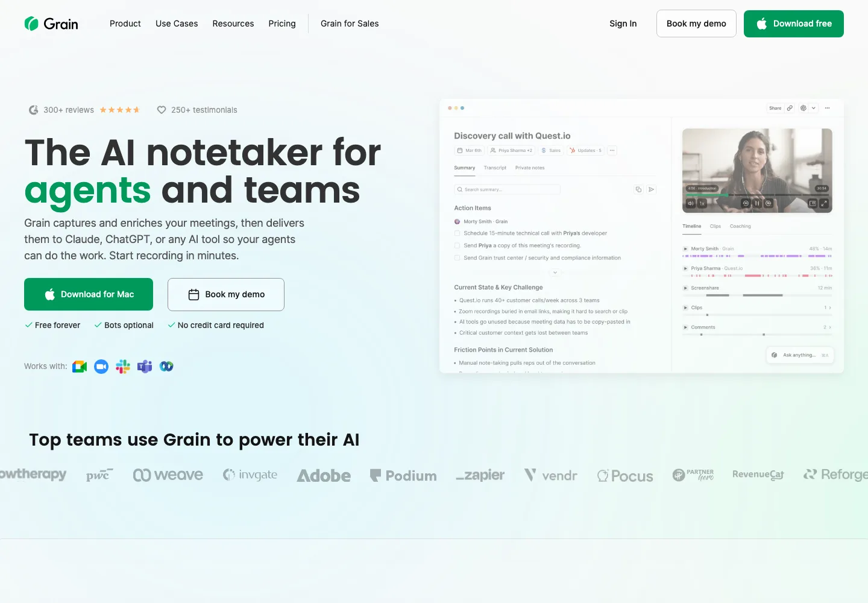The image size is (868, 603).
Task: Click the rewind 10 seconds icon
Action: tap(746, 203)
